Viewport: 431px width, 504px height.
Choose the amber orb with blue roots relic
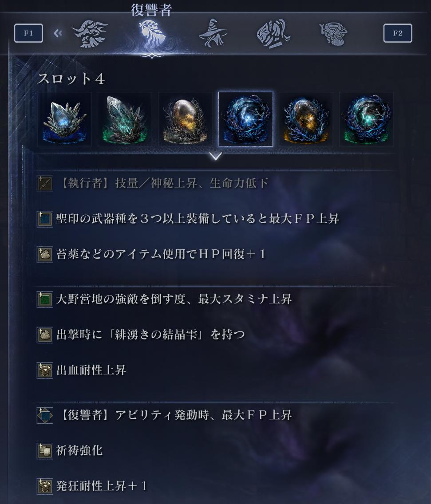[x=306, y=119]
